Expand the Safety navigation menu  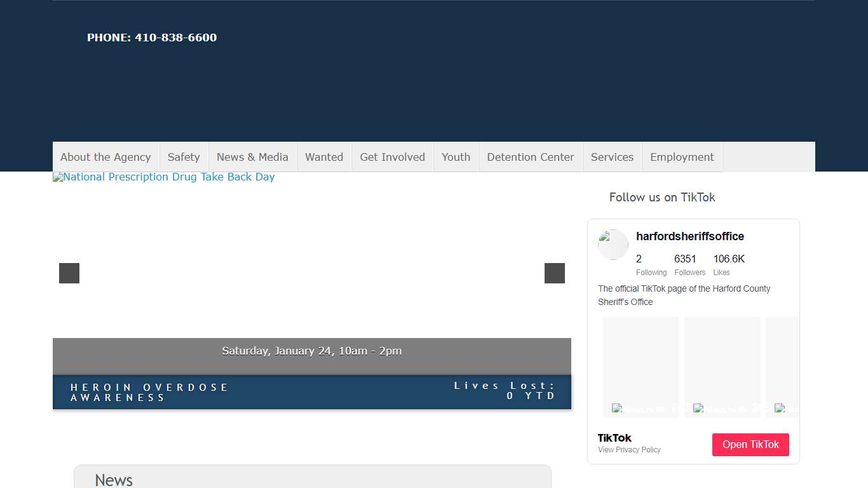(184, 157)
